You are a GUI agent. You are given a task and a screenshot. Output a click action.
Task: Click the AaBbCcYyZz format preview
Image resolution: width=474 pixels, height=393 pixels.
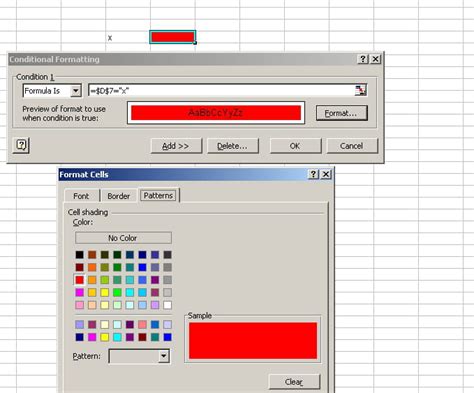pyautogui.click(x=216, y=113)
